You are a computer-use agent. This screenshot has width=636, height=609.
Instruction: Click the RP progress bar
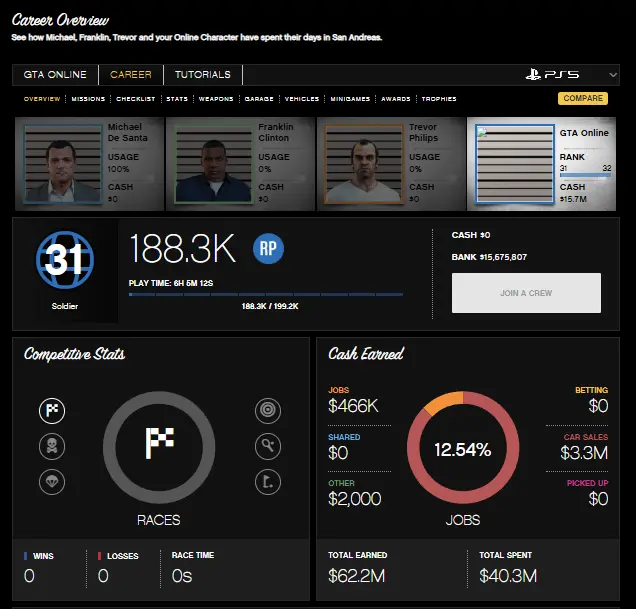[266, 295]
